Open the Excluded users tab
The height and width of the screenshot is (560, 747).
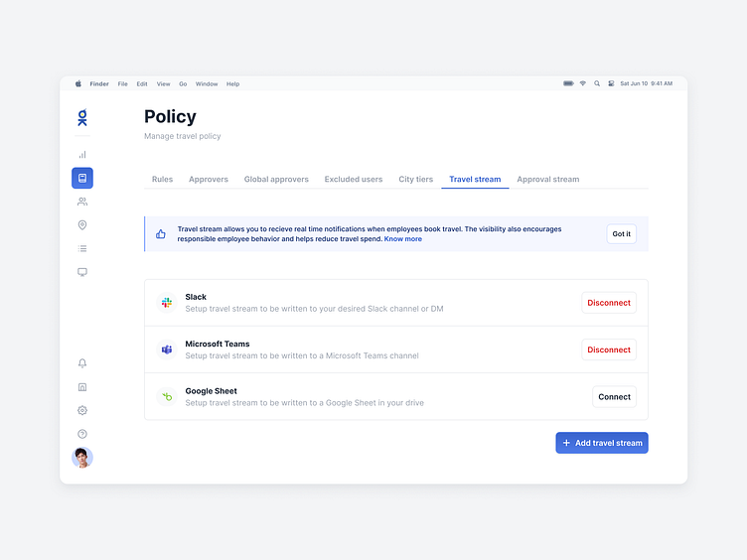click(354, 180)
